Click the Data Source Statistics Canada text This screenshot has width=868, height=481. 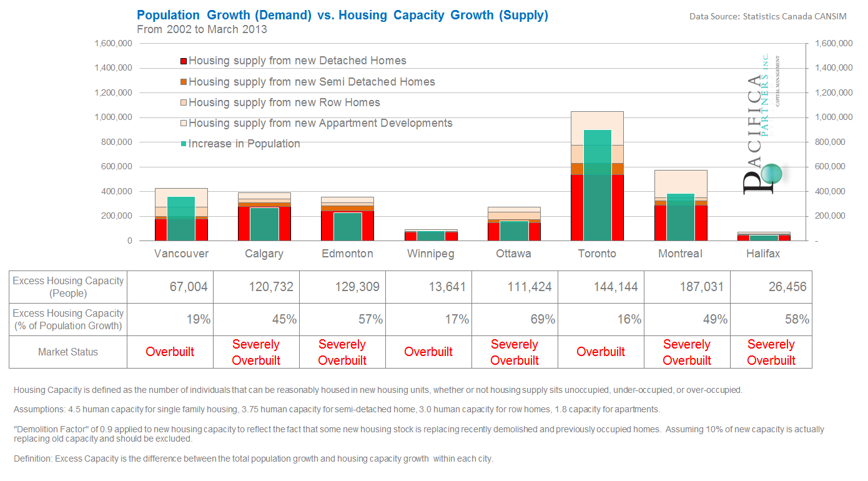pos(767,16)
